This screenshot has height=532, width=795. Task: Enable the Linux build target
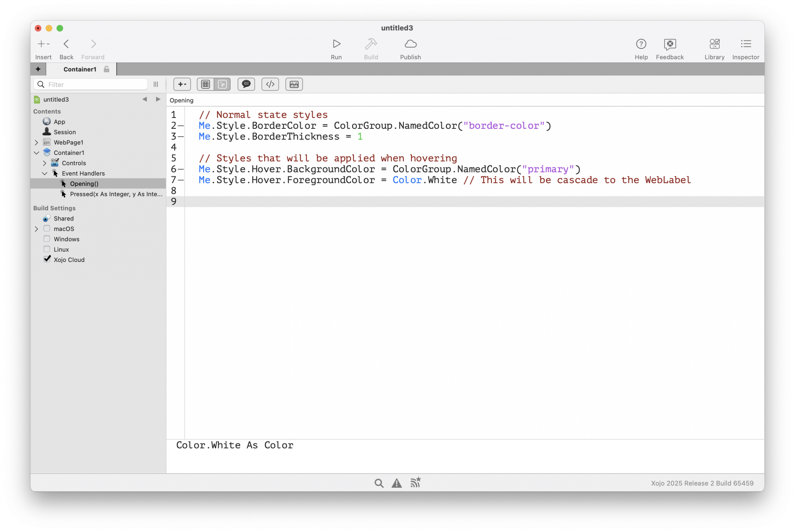pyautogui.click(x=47, y=249)
